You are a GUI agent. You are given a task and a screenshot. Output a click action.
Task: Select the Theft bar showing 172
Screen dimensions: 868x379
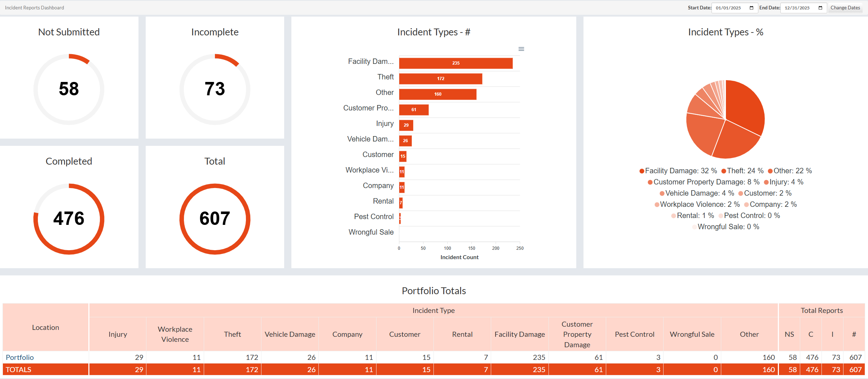click(x=440, y=79)
